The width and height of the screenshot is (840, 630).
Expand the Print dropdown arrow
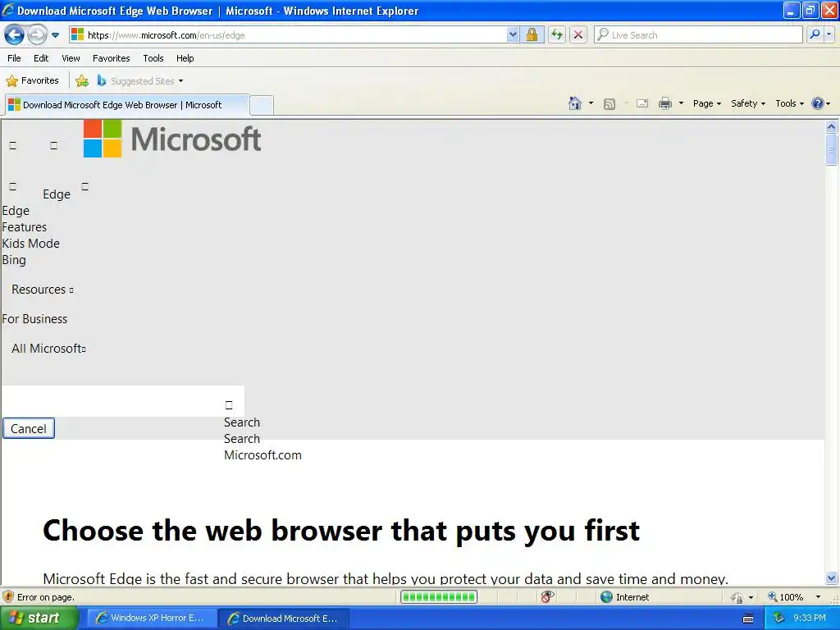click(x=681, y=103)
